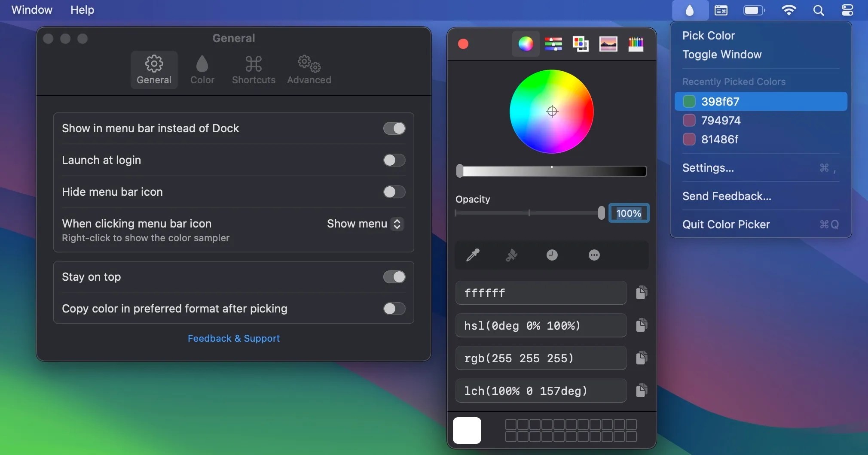Click the Feedback & Support link
Screen dimensions: 868x455
point(233,338)
